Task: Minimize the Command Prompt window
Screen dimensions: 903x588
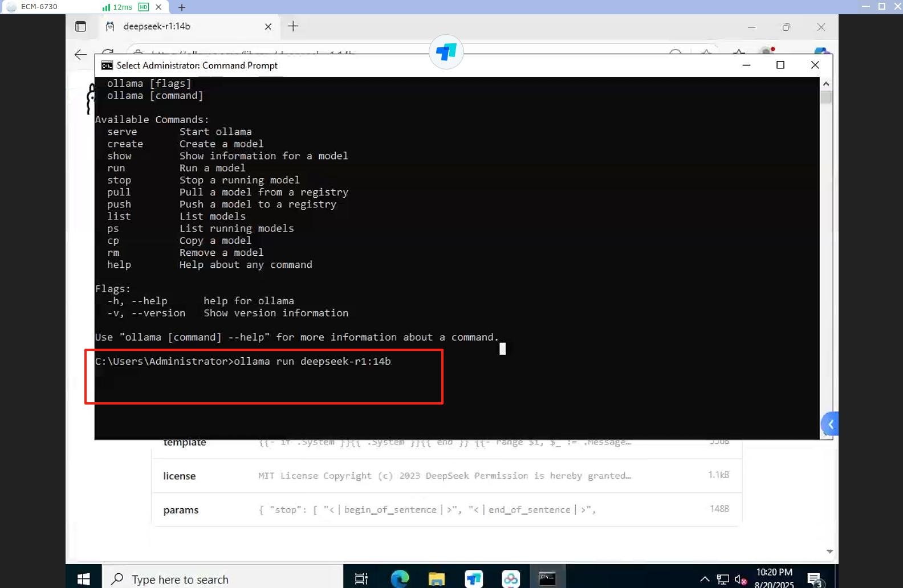Action: 746,65
